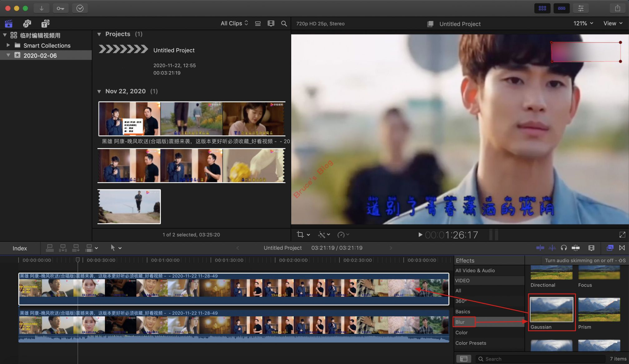
Task: Open the All Clips filter dropdown
Action: 234,23
